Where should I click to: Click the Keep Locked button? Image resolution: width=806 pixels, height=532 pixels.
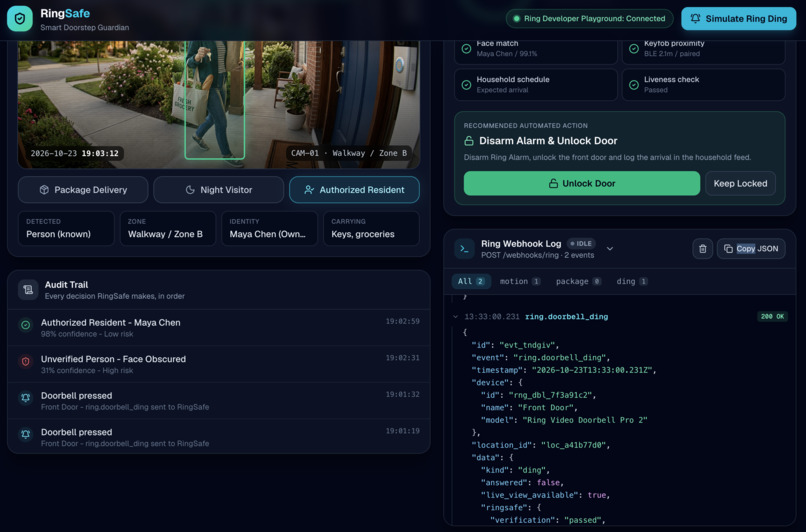[740, 184]
